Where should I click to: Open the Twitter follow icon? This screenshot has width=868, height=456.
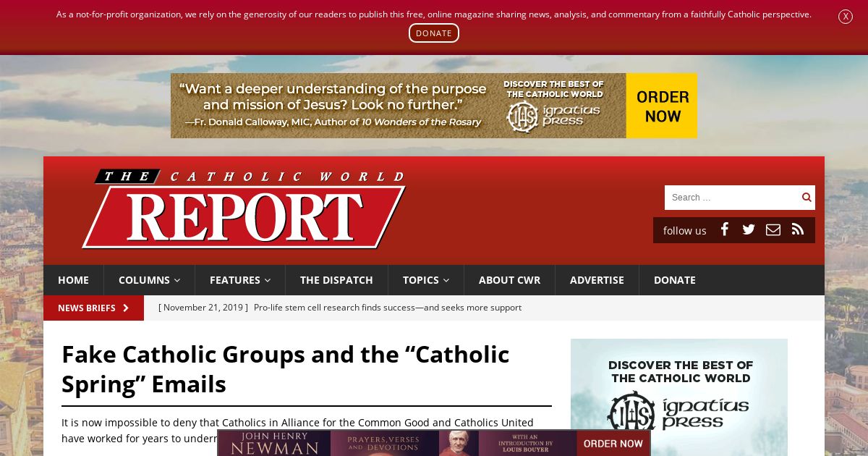pos(749,229)
